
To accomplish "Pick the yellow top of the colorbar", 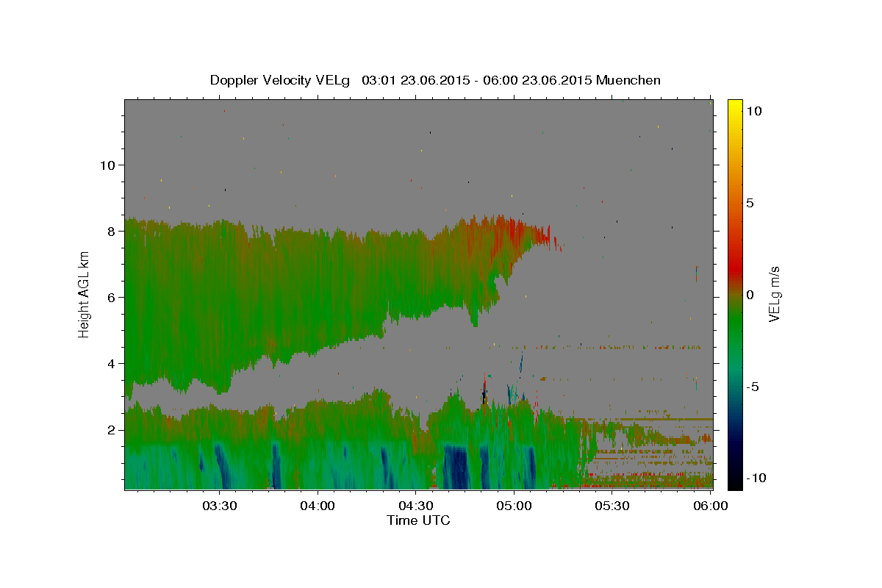I will (734, 105).
